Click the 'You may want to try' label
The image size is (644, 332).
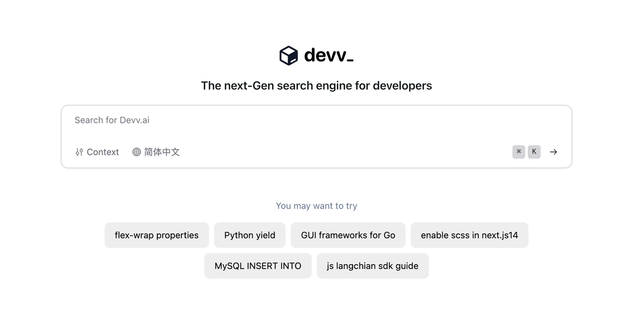coord(316,206)
